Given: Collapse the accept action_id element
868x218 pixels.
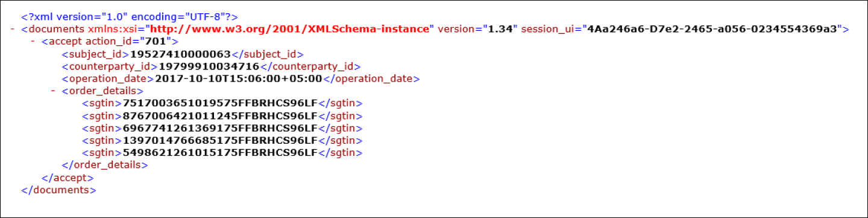Looking at the screenshot, I should 33,42.
